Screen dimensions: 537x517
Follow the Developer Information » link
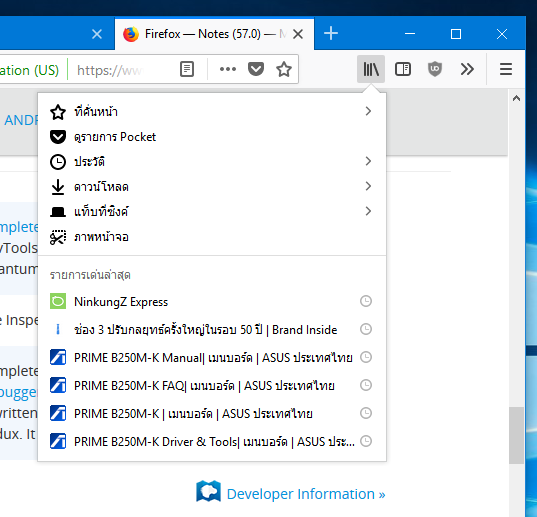tap(306, 494)
